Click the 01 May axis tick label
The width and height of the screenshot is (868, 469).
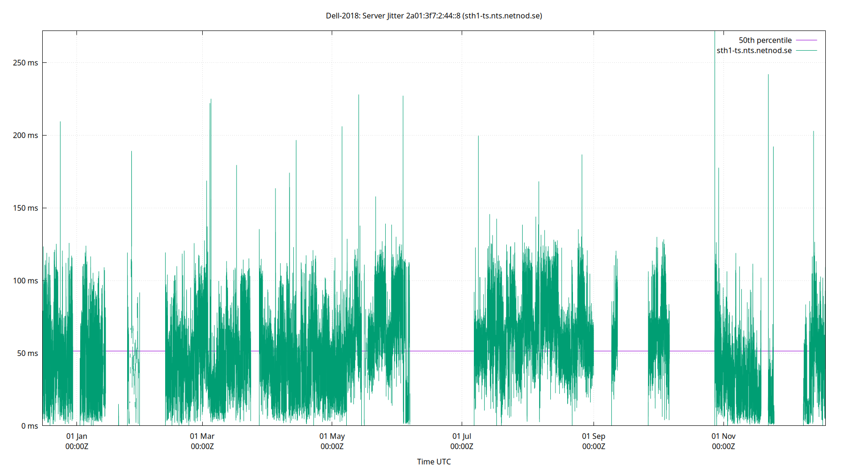click(332, 436)
